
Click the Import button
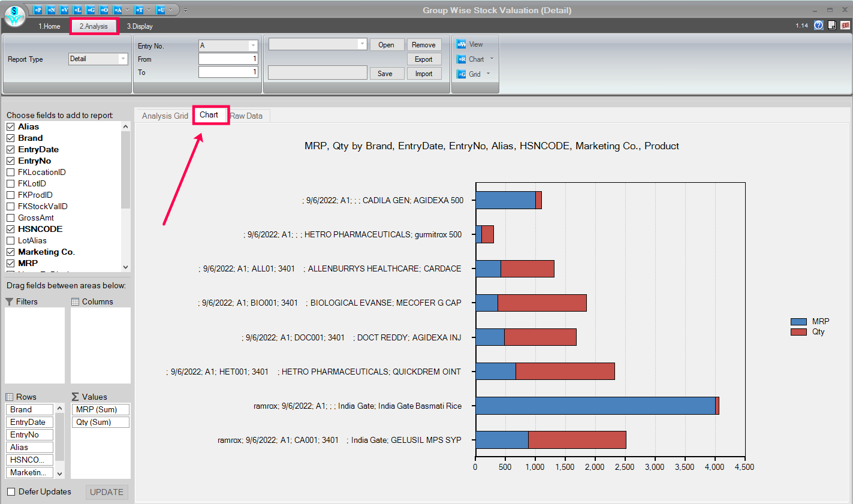tap(424, 74)
